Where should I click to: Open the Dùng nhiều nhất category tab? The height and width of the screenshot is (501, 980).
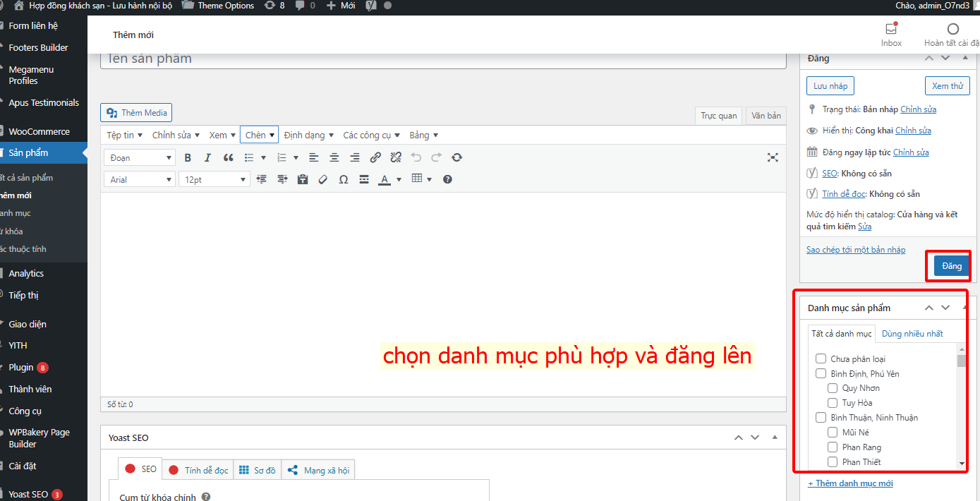(912, 334)
